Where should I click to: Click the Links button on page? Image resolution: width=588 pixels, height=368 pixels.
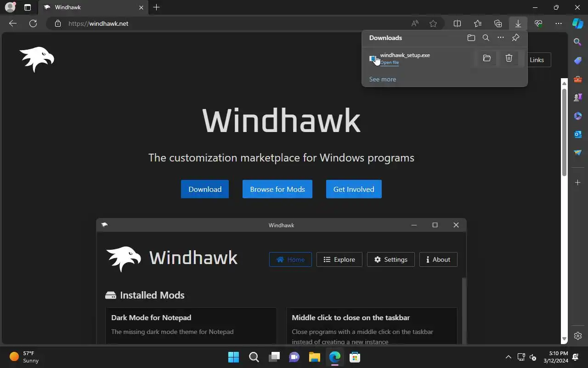537,60
